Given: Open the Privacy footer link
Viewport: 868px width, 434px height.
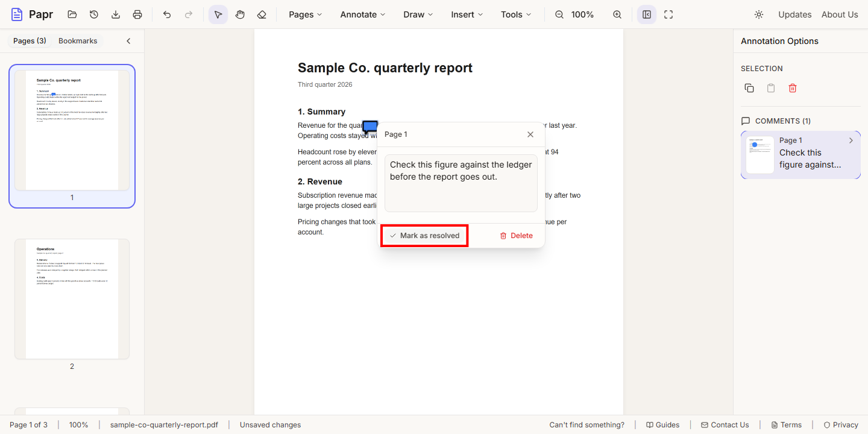Looking at the screenshot, I should pyautogui.click(x=841, y=425).
